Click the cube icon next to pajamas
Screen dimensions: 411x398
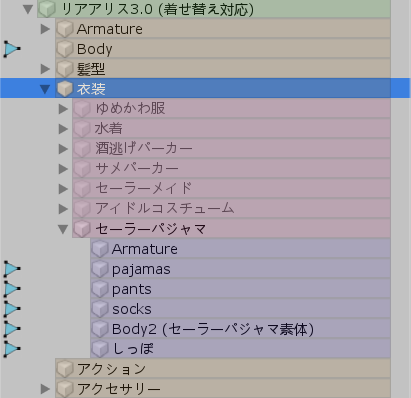pos(100,269)
